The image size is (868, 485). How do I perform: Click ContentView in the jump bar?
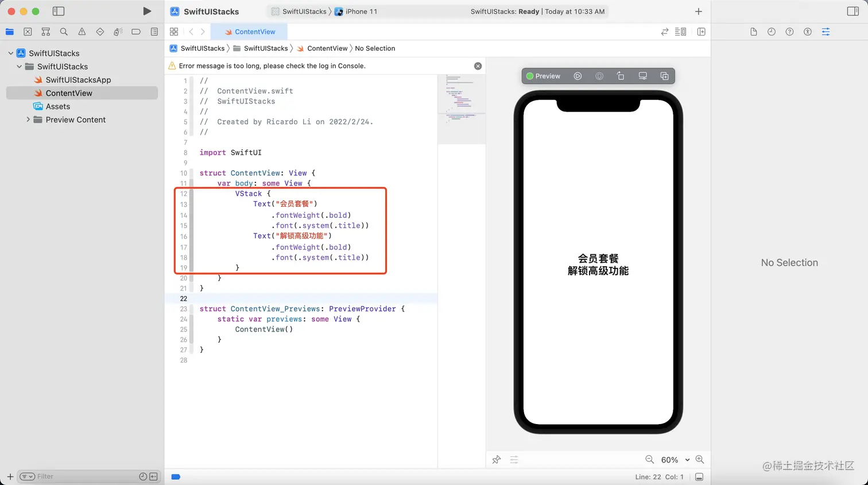coord(322,48)
